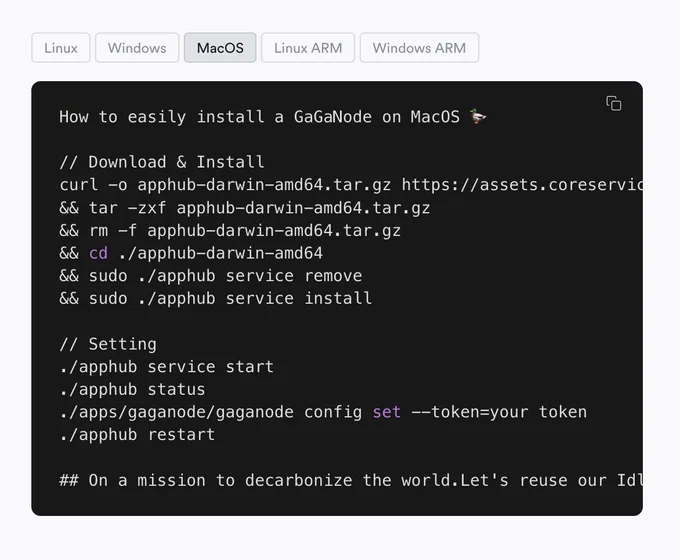Open the Linux ARM tab
The height and width of the screenshot is (560, 680).
[308, 48]
